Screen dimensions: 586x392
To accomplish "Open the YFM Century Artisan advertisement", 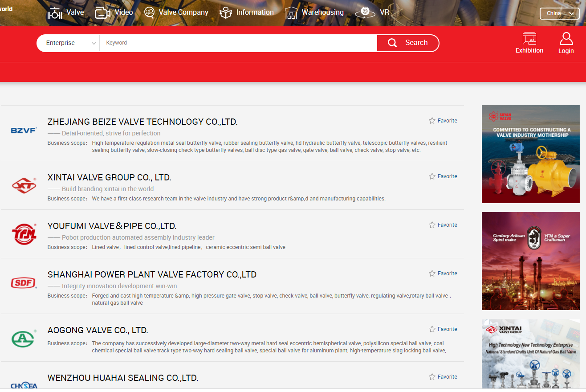I will point(531,261).
